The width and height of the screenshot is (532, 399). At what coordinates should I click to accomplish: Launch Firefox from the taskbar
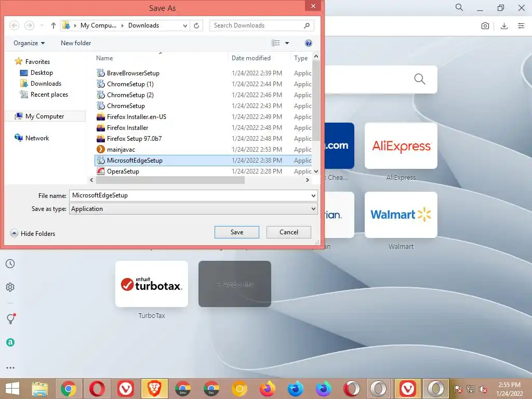[x=268, y=389]
